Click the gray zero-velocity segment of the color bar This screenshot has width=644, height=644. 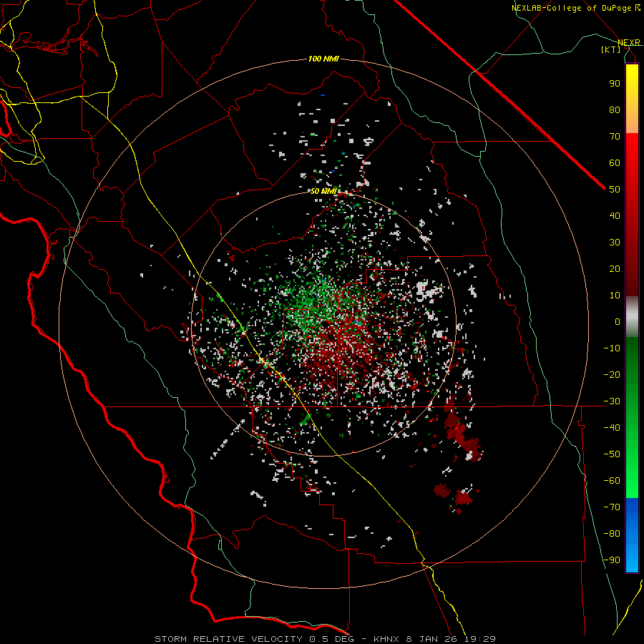[x=632, y=317]
